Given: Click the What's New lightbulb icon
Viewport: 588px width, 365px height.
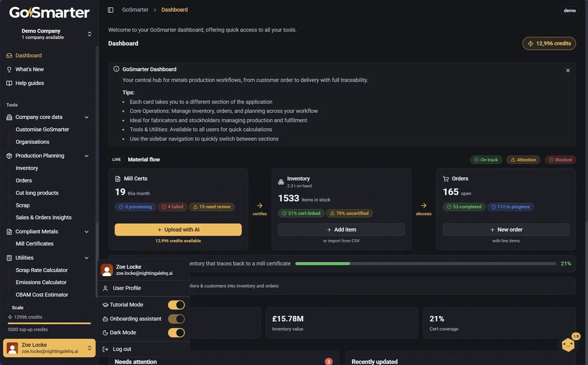Looking at the screenshot, I should [9, 69].
